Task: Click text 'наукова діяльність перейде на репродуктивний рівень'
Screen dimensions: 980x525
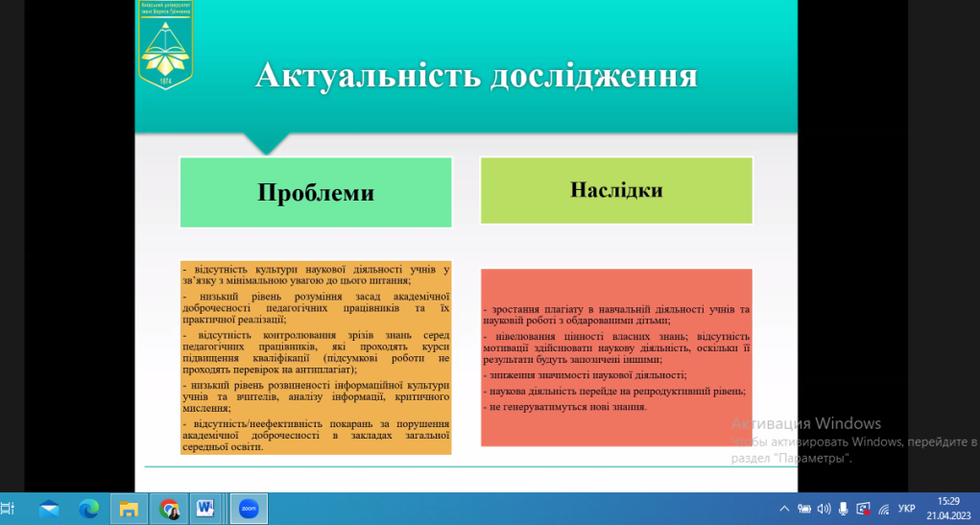Action: tap(617, 392)
